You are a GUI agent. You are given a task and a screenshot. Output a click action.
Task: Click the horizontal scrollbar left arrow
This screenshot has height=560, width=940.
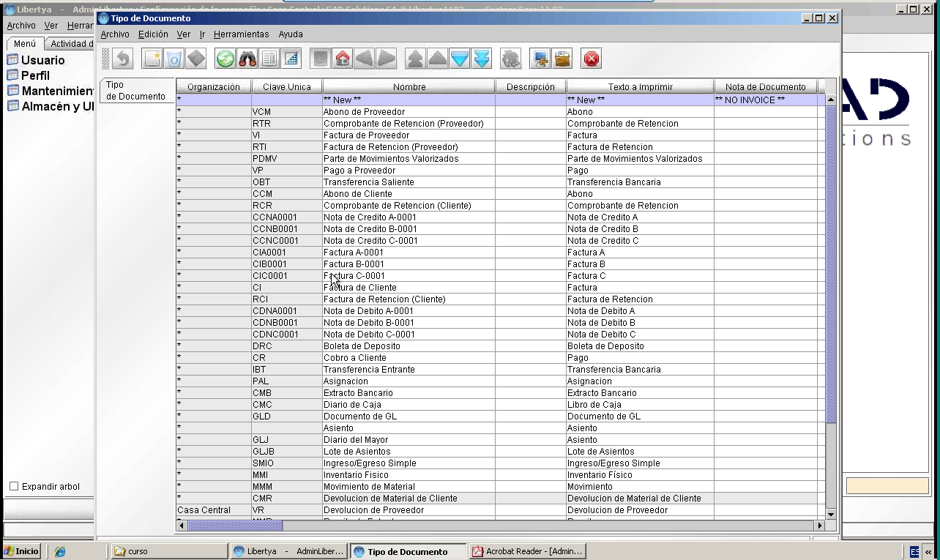pos(182,526)
